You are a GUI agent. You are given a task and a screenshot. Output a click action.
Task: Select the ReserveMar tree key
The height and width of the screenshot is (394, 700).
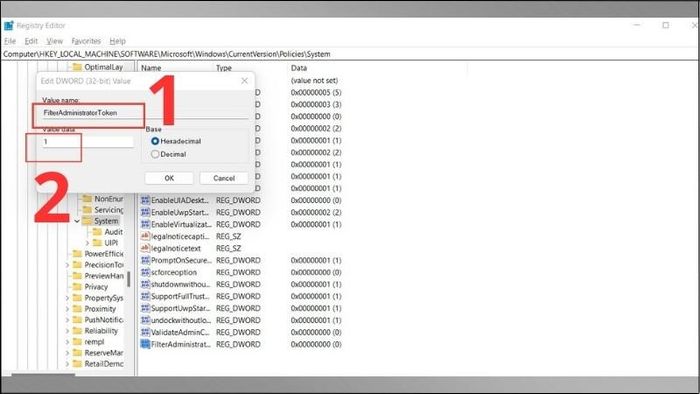[x=104, y=353]
